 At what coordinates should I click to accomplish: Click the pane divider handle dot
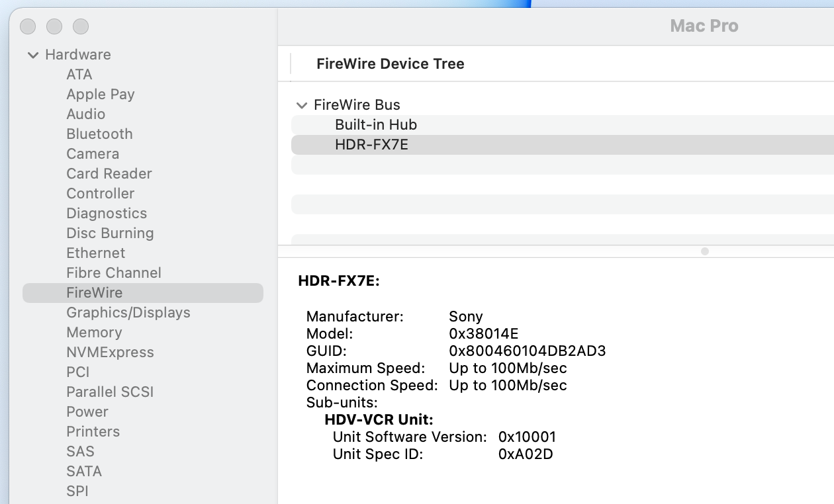[x=705, y=251]
